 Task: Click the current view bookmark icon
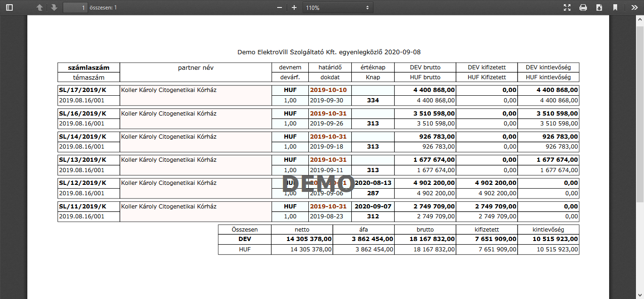point(615,8)
